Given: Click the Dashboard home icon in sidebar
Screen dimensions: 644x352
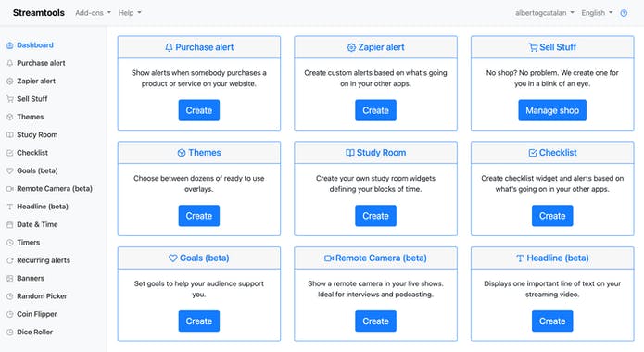Looking at the screenshot, I should point(10,45).
